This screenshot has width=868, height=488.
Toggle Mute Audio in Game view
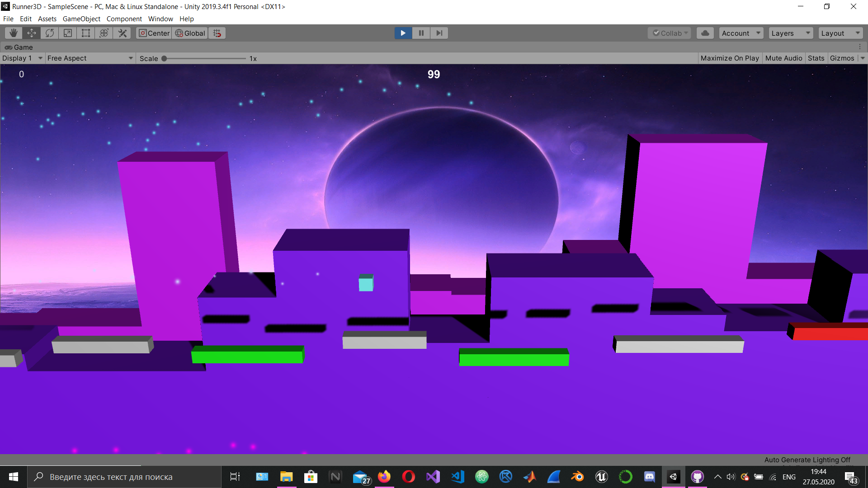(783, 58)
